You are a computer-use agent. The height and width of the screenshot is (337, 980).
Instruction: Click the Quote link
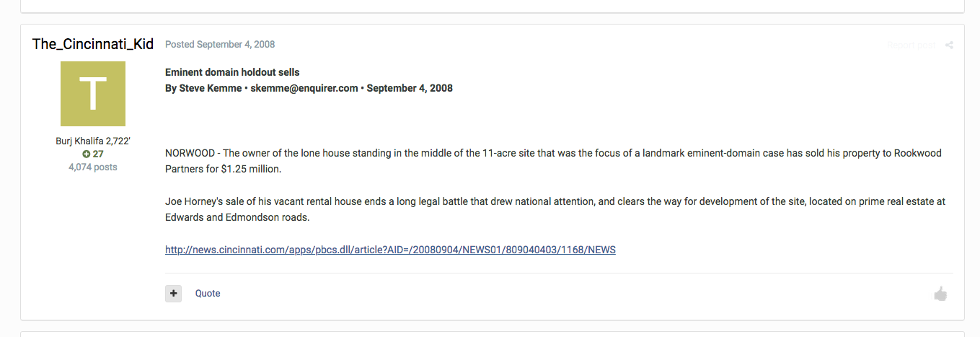click(x=208, y=294)
